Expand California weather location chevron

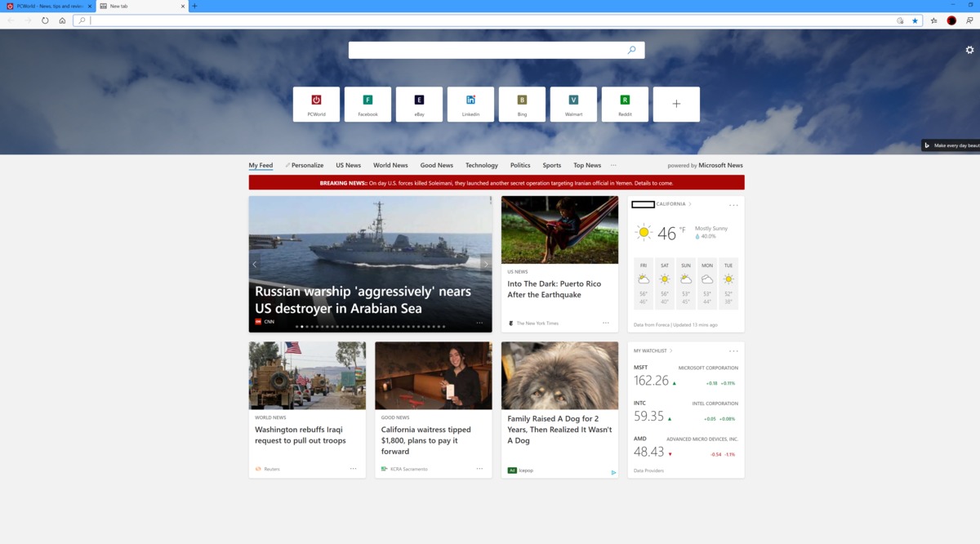click(690, 204)
